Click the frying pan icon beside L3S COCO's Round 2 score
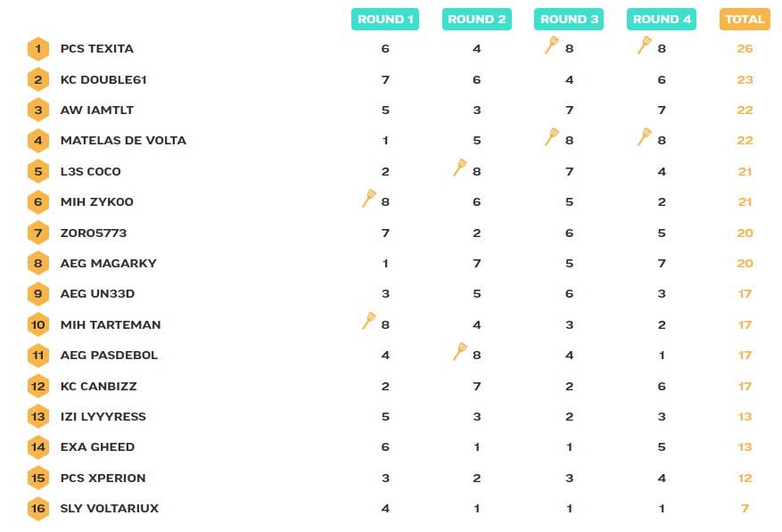This screenshot has height=532, width=782. coord(460,168)
